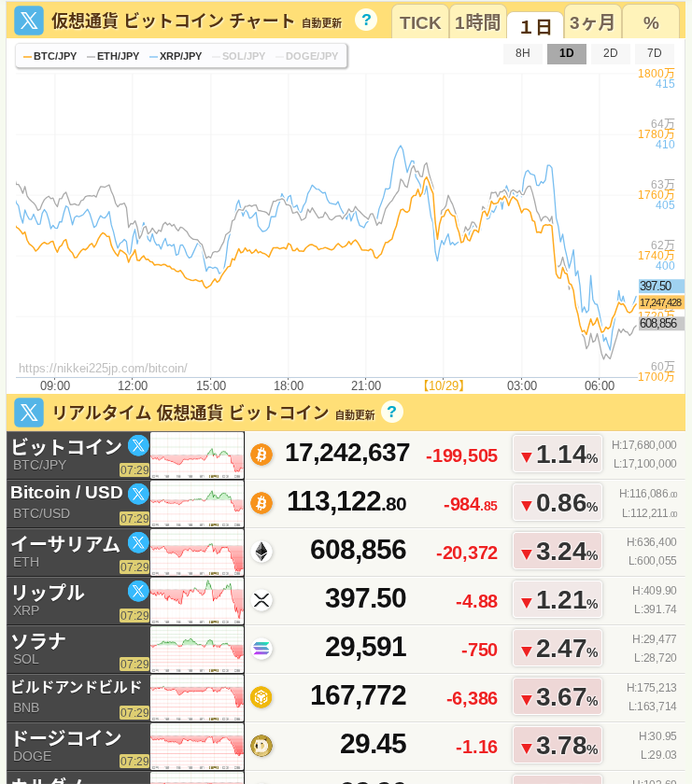Click the BNB coin icon

pos(261,697)
